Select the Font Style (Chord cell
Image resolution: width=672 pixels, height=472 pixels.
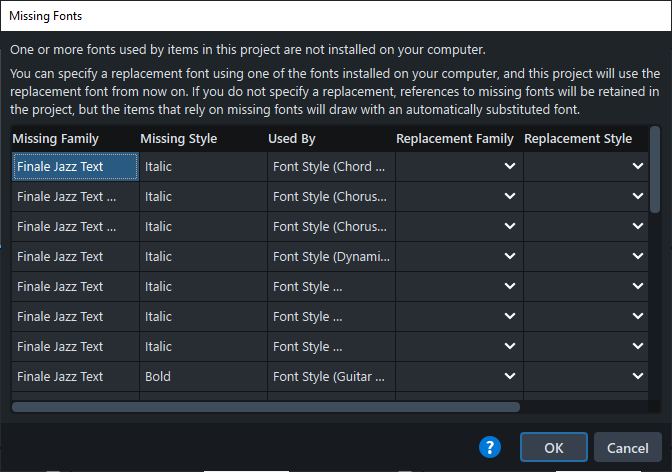click(x=330, y=167)
